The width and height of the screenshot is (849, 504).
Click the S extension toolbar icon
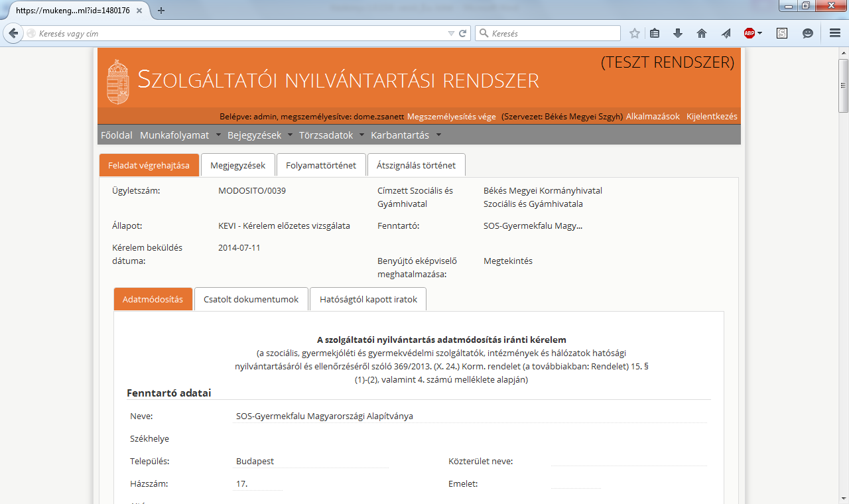pyautogui.click(x=782, y=33)
